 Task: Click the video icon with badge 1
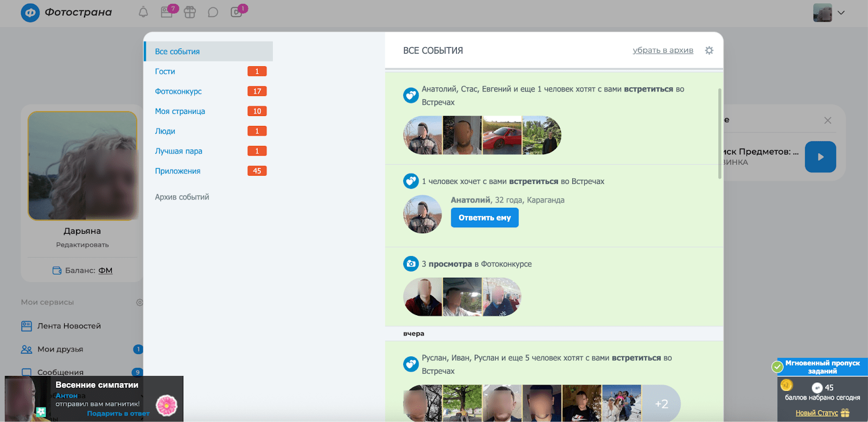click(x=237, y=12)
